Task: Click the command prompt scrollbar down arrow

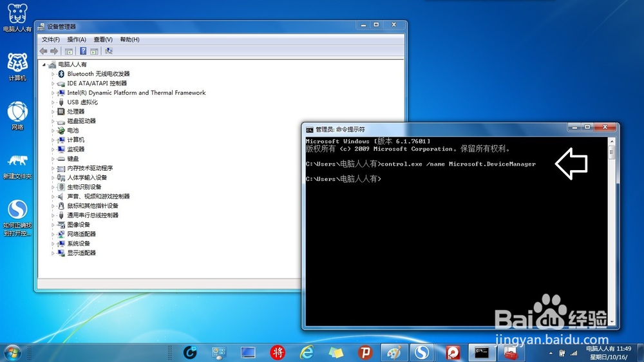Action: click(612, 321)
